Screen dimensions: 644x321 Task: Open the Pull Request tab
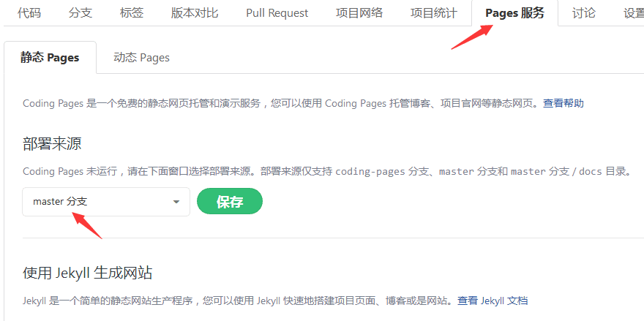click(277, 13)
